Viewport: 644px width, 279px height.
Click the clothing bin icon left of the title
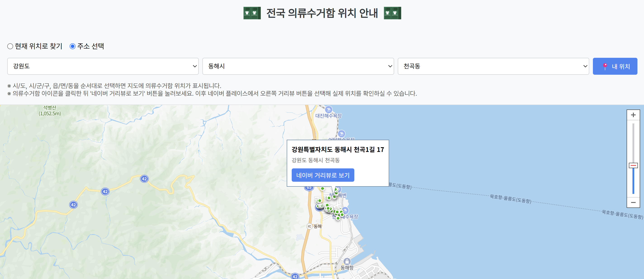pyautogui.click(x=252, y=13)
